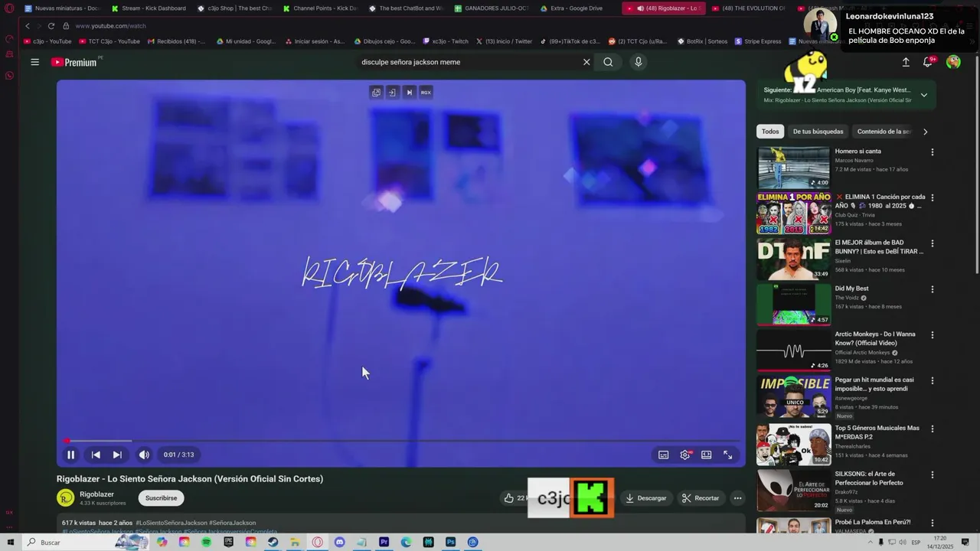Run search with magnifier button
Viewport: 980px width, 551px height.
608,62
